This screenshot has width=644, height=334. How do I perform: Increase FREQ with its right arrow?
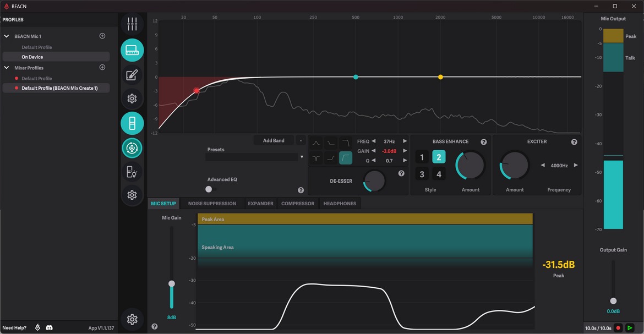(405, 141)
